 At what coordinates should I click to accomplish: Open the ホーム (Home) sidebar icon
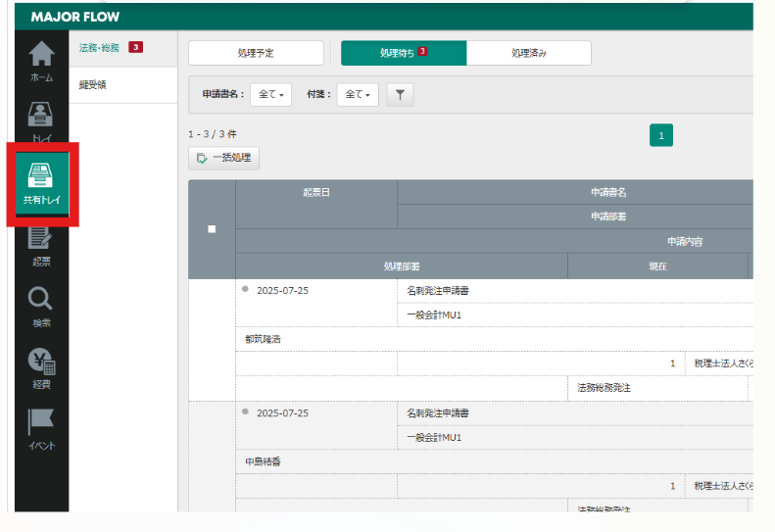click(41, 61)
